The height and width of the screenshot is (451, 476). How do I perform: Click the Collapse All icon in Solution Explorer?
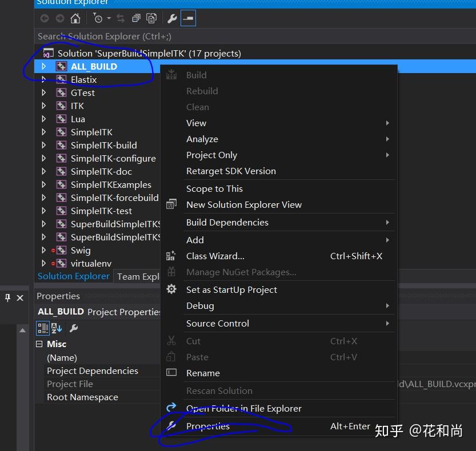(136, 18)
